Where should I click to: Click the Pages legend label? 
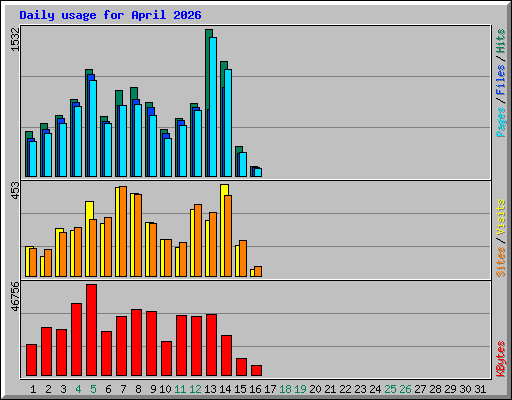(x=500, y=122)
